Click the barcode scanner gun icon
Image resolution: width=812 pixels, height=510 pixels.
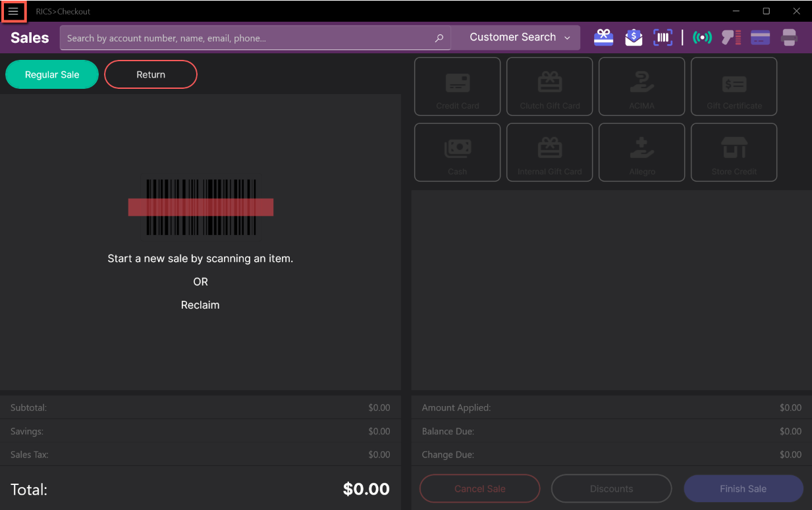pos(731,38)
